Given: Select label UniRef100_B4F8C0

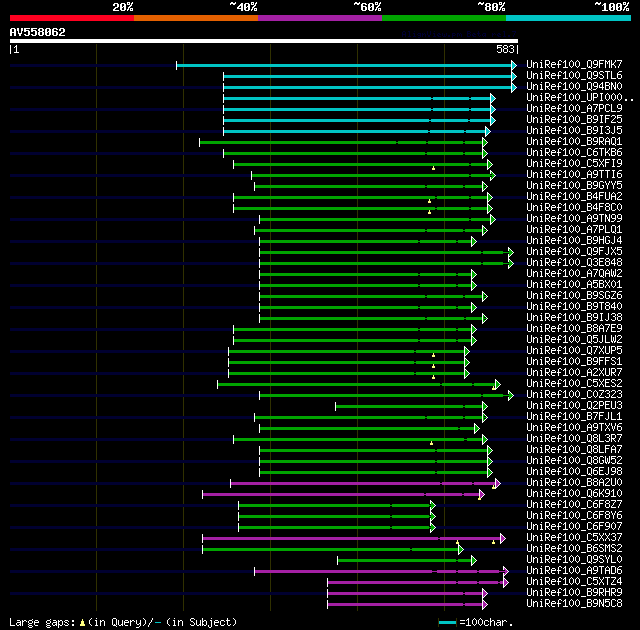Looking at the screenshot, I should [x=574, y=207].
